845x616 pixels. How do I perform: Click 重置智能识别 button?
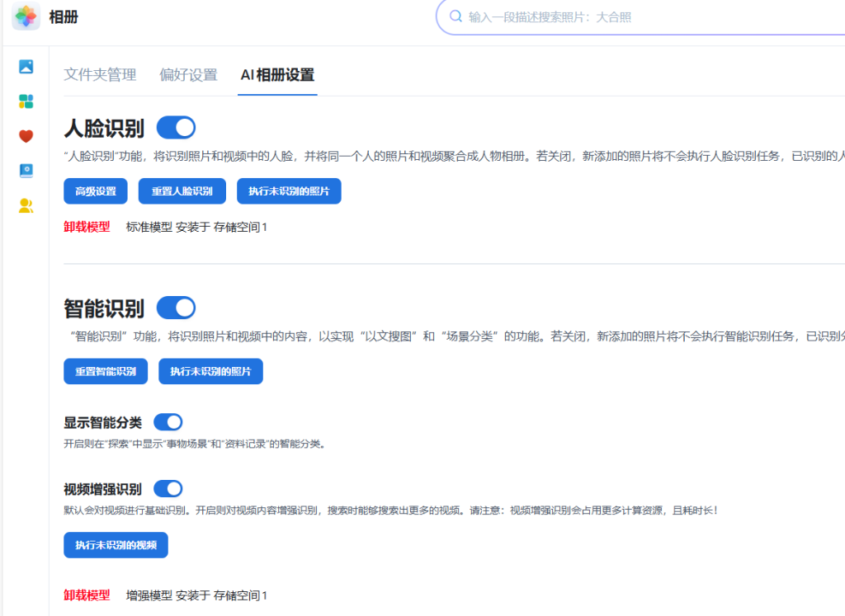tap(106, 372)
